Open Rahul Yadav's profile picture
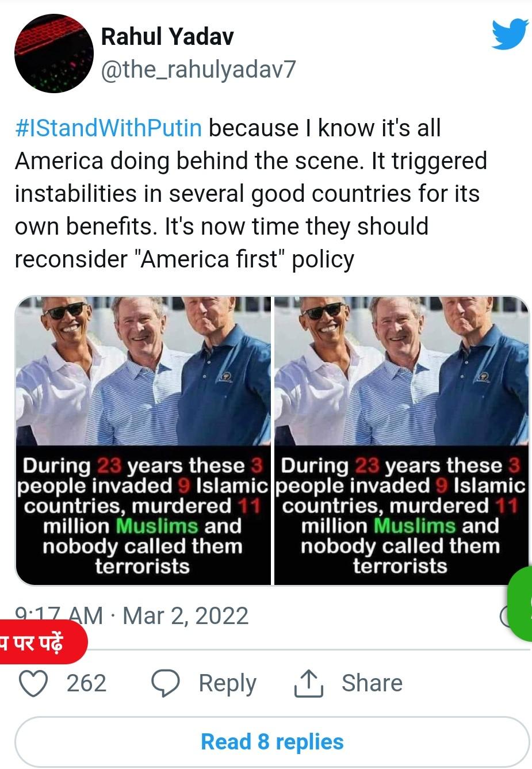The height and width of the screenshot is (769, 532). tap(54, 53)
